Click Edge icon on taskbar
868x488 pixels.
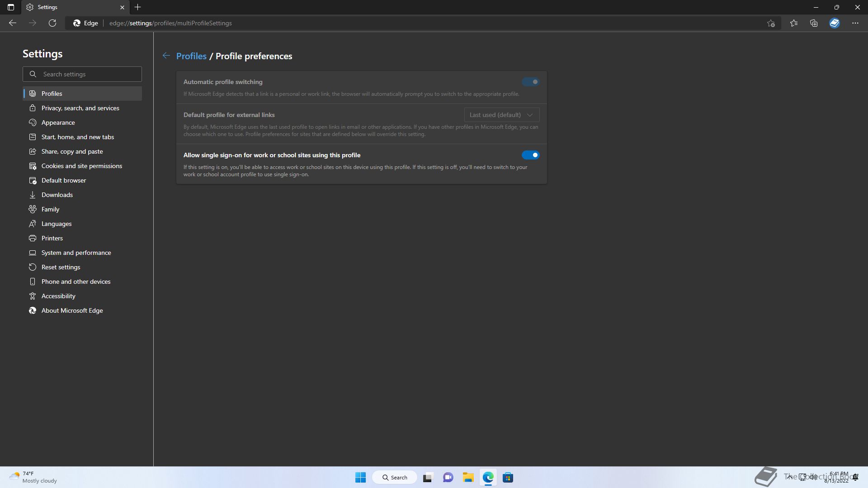point(488,477)
